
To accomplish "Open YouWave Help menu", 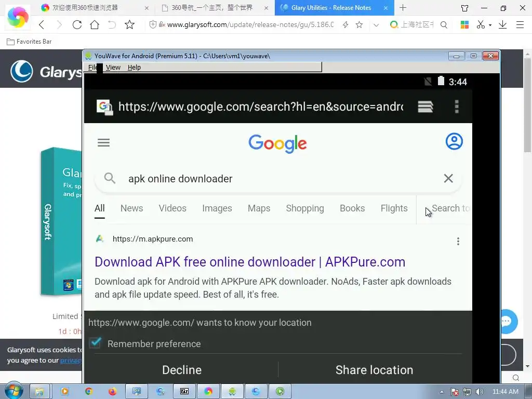I will tap(134, 67).
